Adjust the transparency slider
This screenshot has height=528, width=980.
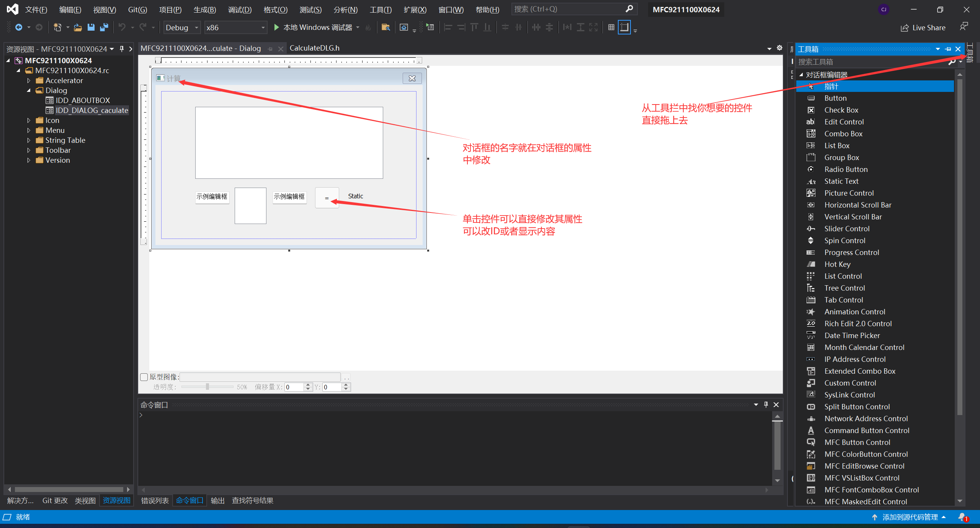[207, 387]
